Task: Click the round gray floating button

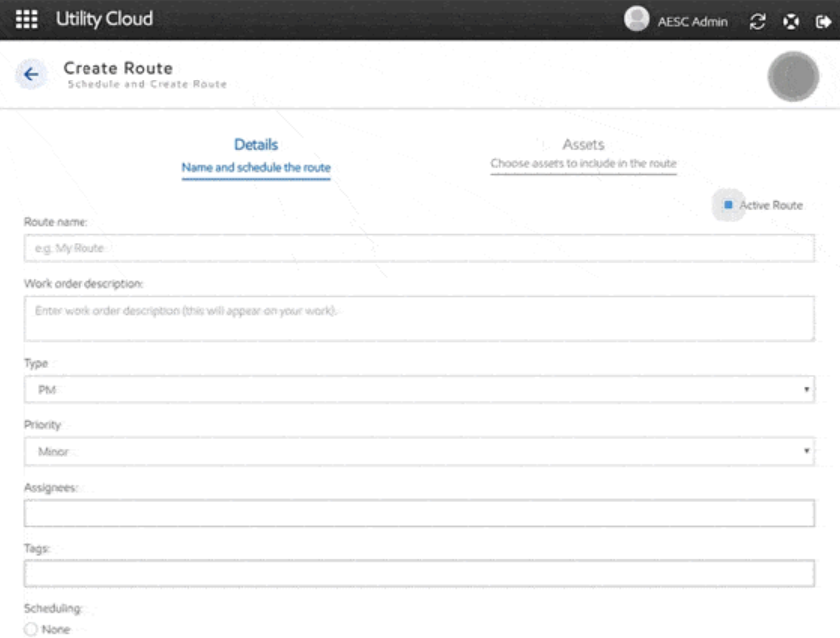Action: (x=793, y=78)
